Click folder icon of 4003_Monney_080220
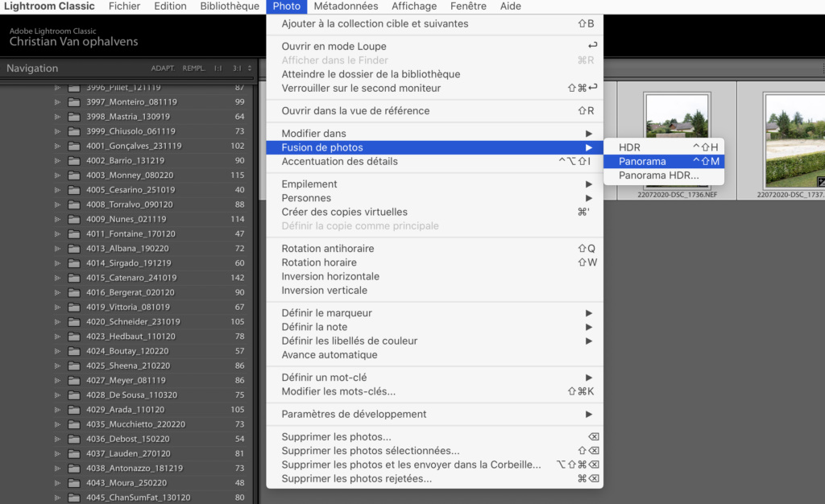Screen dimensions: 825x504 [74, 175]
